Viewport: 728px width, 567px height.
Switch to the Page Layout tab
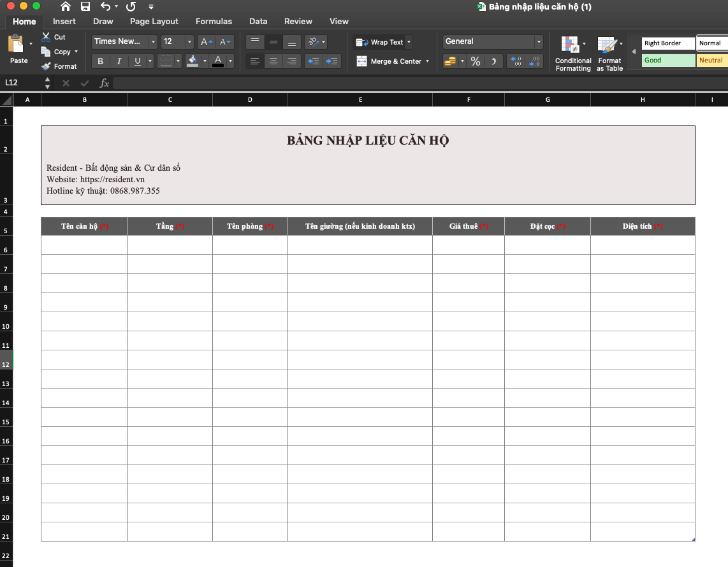click(x=154, y=21)
